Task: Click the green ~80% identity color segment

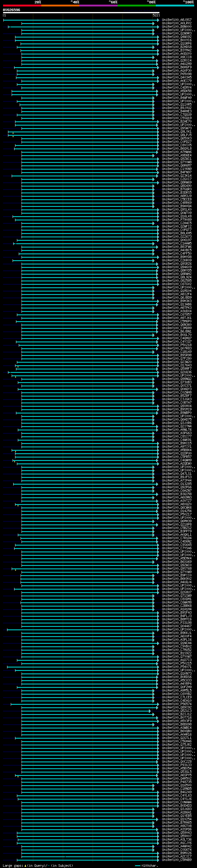Action: pos(137,6)
